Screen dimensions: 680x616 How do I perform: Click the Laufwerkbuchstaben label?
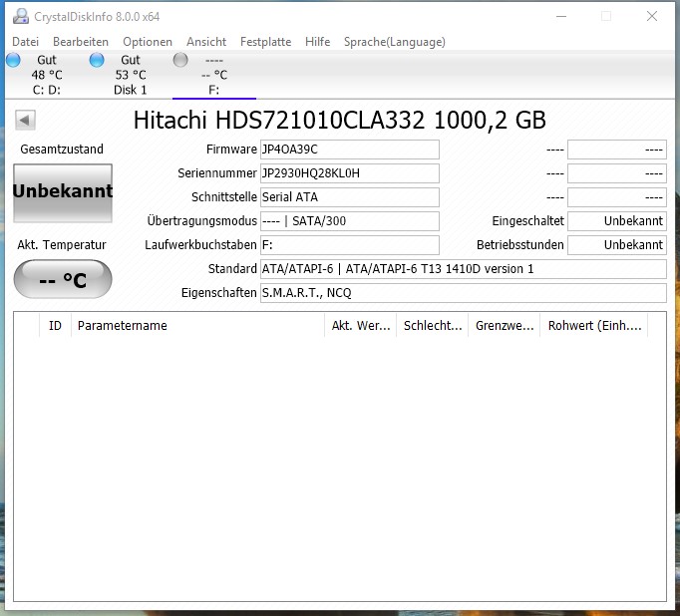pos(200,245)
